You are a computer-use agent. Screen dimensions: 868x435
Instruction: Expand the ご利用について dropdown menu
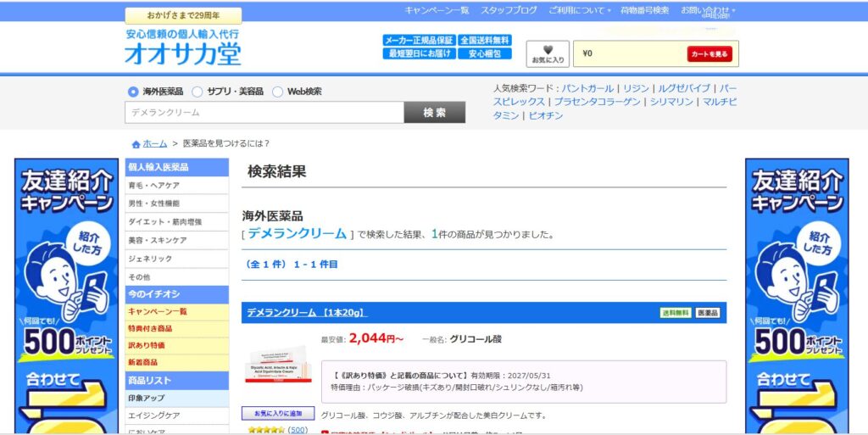tap(580, 10)
